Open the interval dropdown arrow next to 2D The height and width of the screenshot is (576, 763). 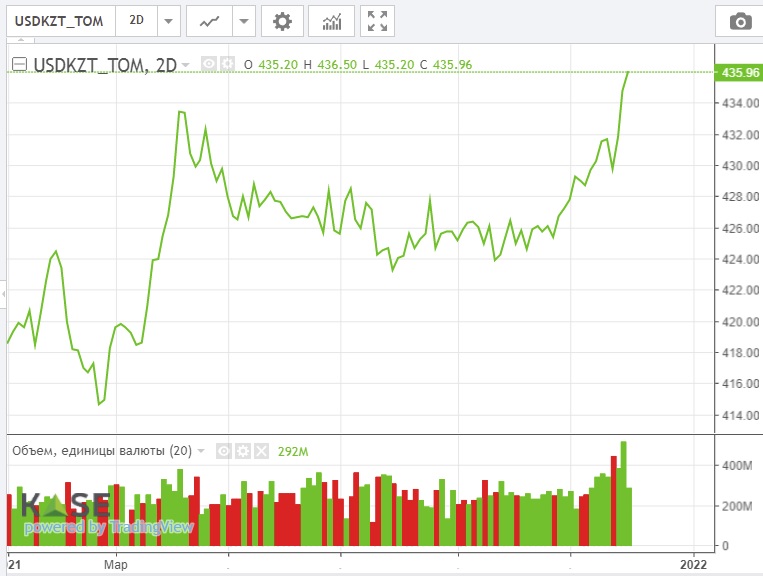tap(169, 21)
